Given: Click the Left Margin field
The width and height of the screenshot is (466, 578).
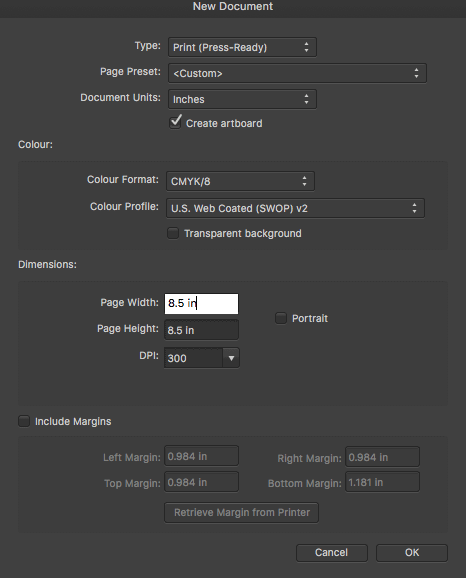Looking at the screenshot, I should point(201,456).
